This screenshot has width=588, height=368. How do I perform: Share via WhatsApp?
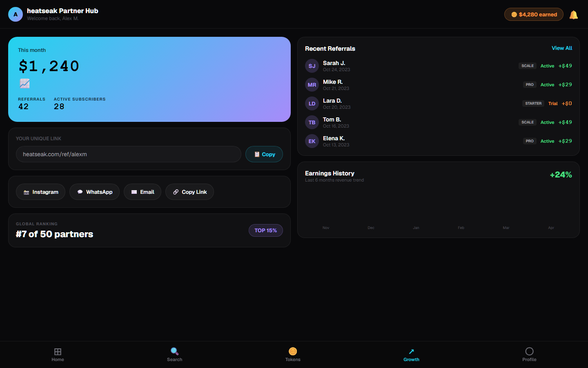(x=94, y=192)
